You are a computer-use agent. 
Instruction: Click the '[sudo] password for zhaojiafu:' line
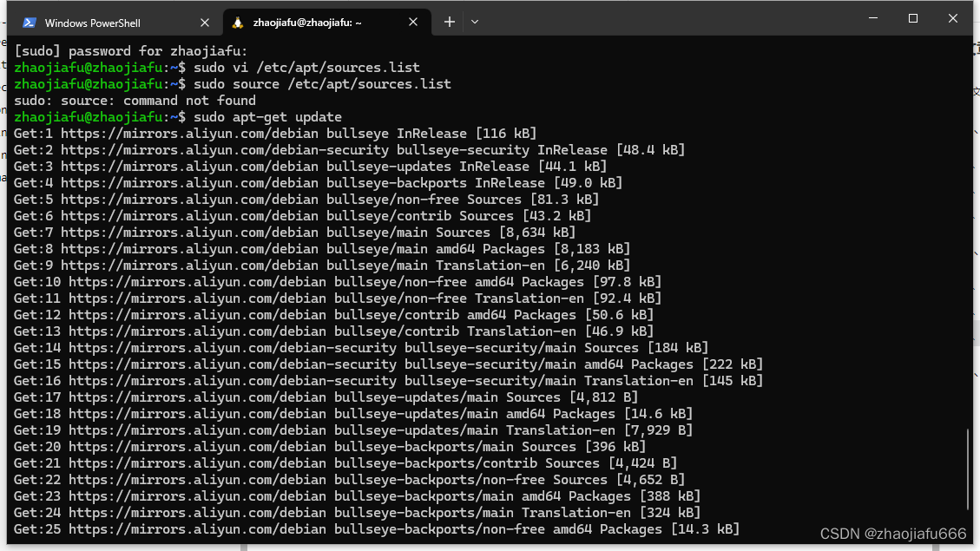130,51
